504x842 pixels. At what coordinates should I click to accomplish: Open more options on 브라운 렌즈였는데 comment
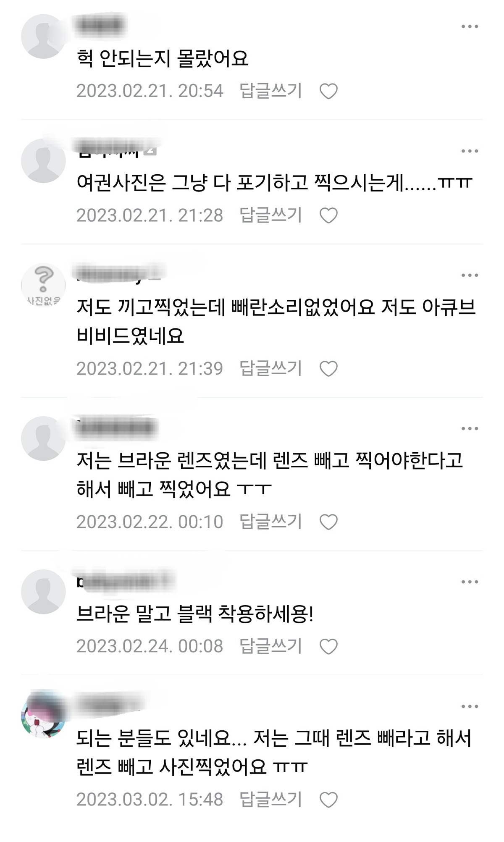pyautogui.click(x=470, y=428)
